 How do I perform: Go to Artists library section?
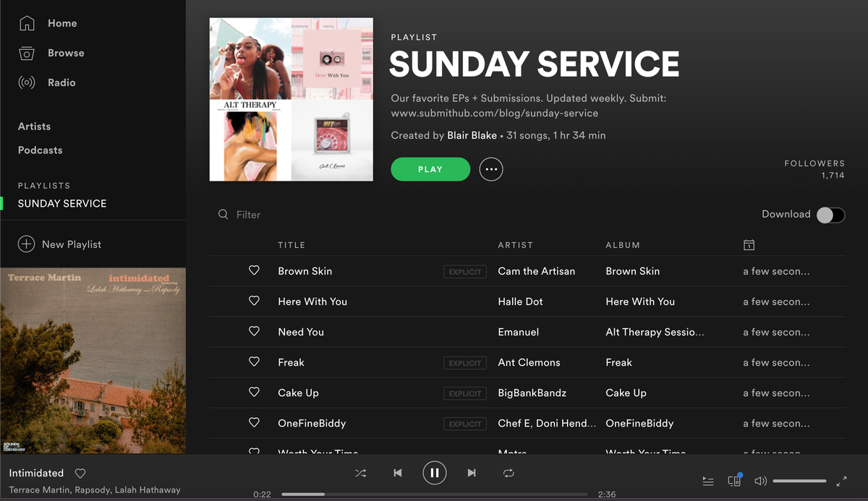(x=34, y=127)
